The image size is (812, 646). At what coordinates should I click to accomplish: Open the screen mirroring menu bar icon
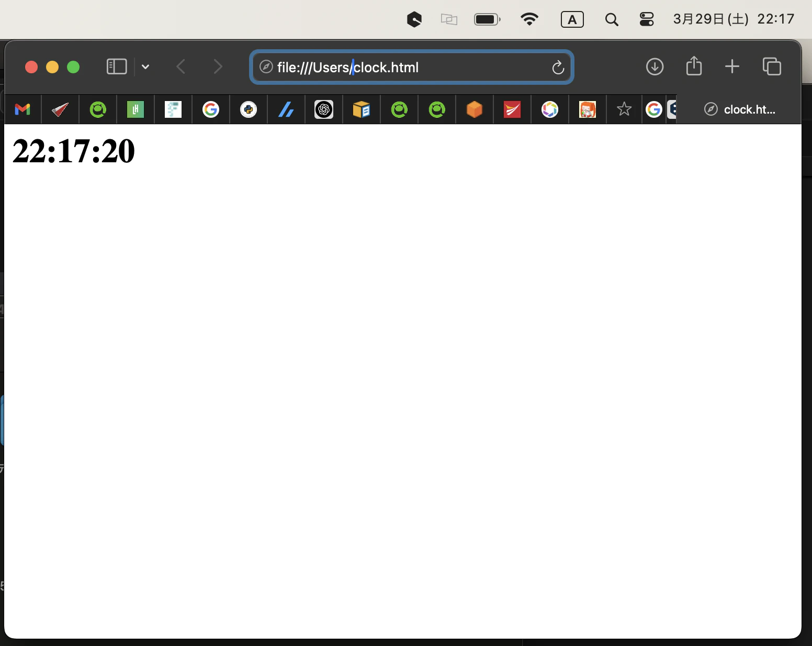pos(449,19)
